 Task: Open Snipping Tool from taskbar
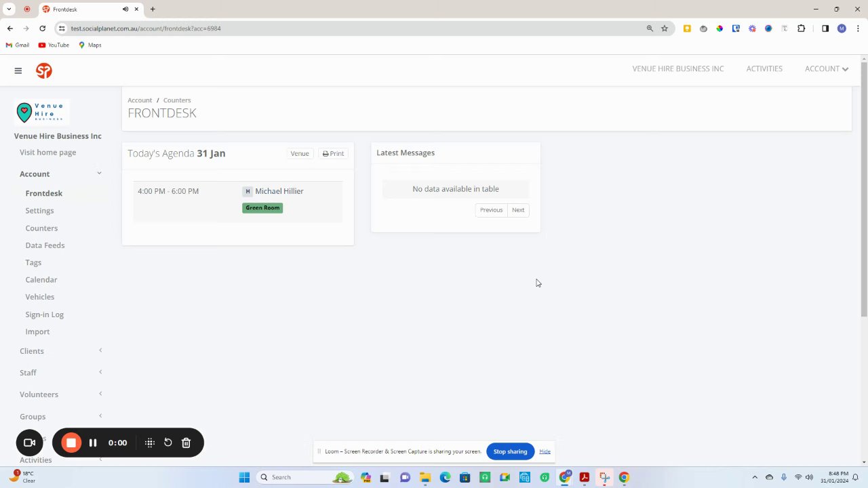point(604,477)
